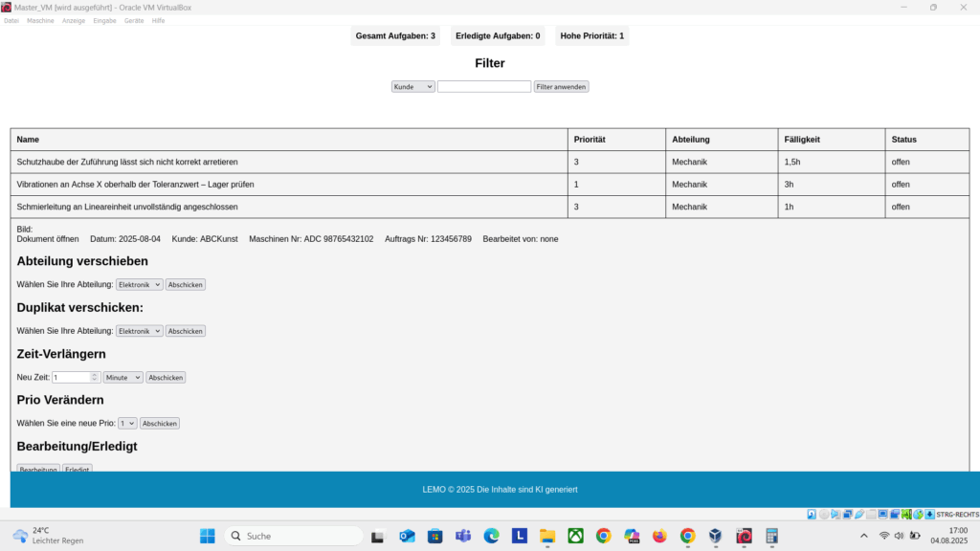Open File Explorer folder icon
The height and width of the screenshot is (551, 980).
(547, 536)
